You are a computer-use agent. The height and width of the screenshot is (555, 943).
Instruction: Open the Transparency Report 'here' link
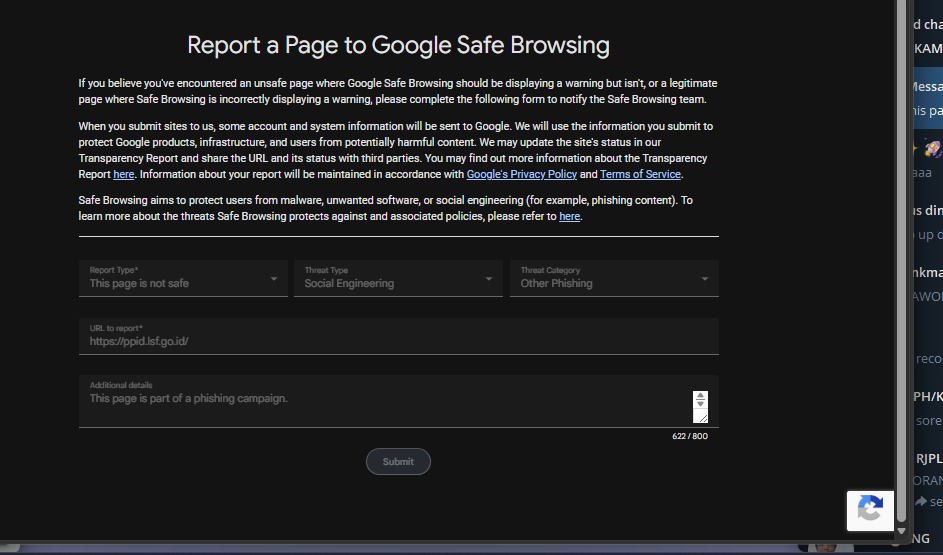(x=123, y=174)
